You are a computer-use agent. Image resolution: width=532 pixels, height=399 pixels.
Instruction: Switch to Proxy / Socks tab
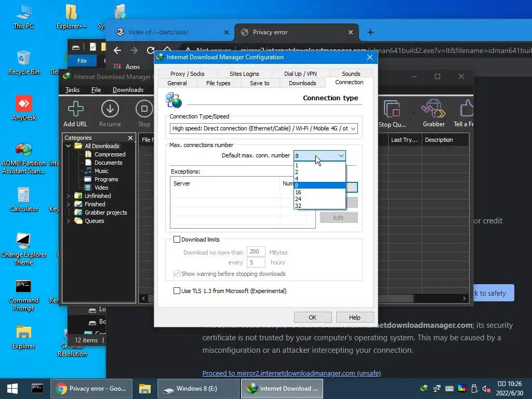pyautogui.click(x=187, y=74)
